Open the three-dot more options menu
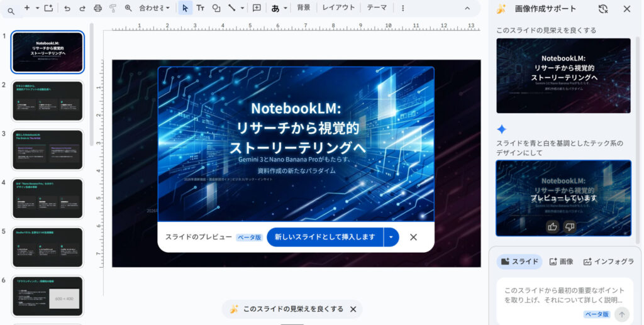The width and height of the screenshot is (644, 325). pos(403,8)
